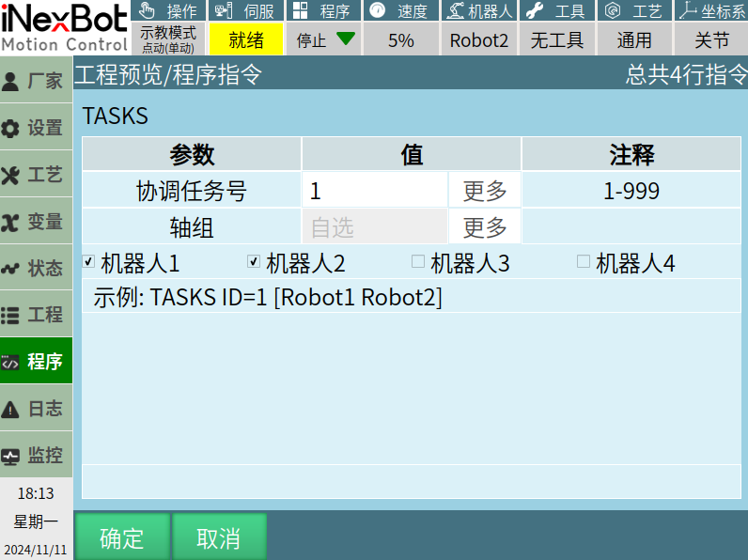
Task: Open the 日志 warning log icon
Action: (11, 409)
